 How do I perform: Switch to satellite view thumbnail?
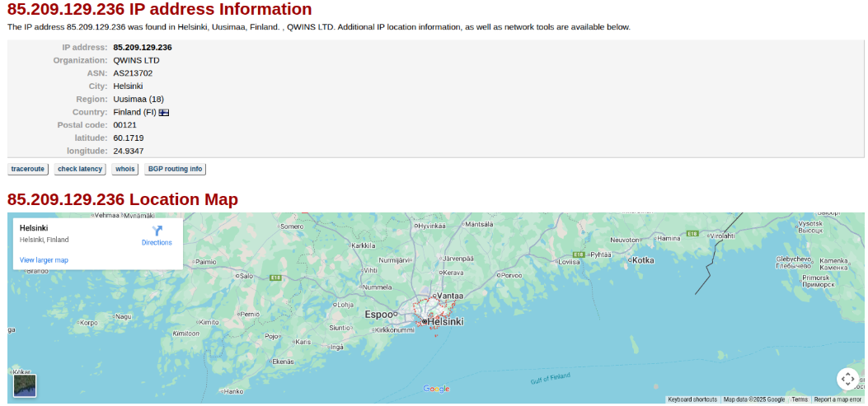pyautogui.click(x=25, y=385)
